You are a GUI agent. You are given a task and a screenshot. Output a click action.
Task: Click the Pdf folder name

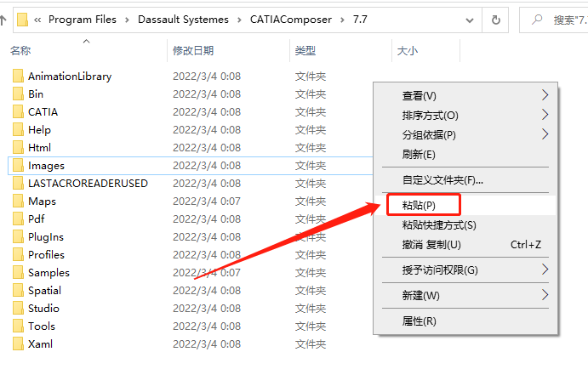point(37,219)
